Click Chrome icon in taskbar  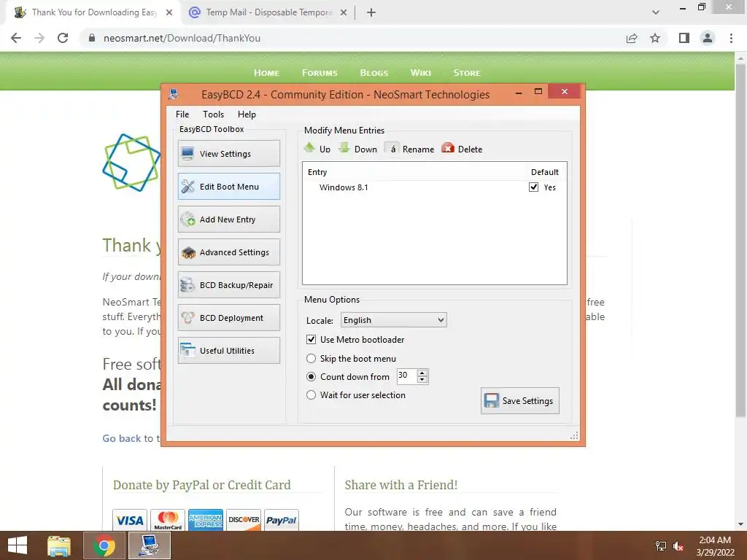tap(104, 545)
